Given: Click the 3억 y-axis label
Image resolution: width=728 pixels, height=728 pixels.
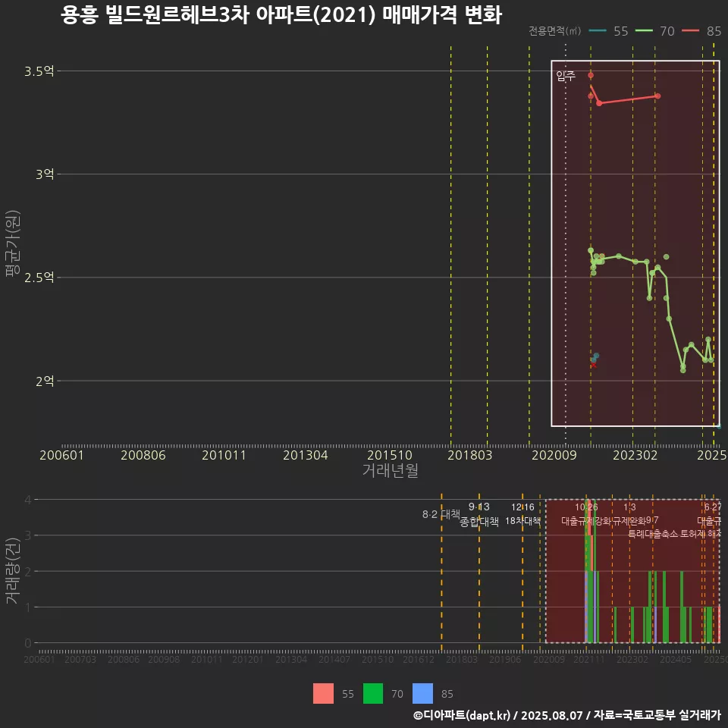Looking at the screenshot, I should click(45, 174).
